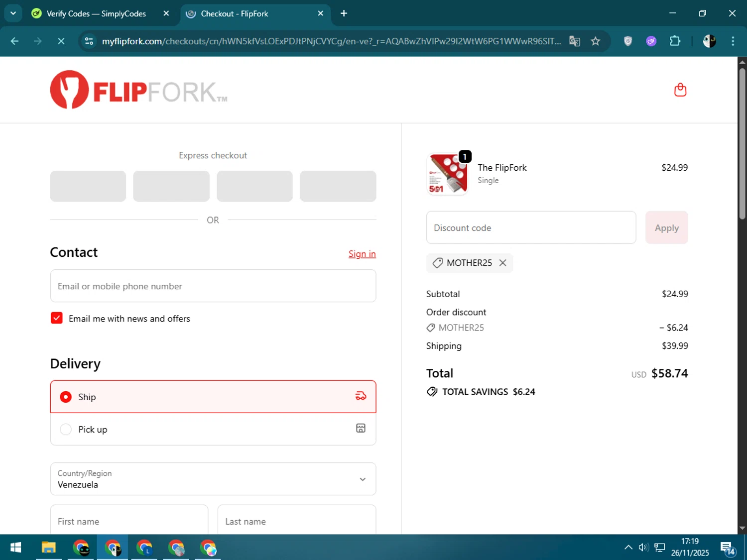747x560 pixels.
Task: Open the translate page icon
Action: tap(575, 41)
